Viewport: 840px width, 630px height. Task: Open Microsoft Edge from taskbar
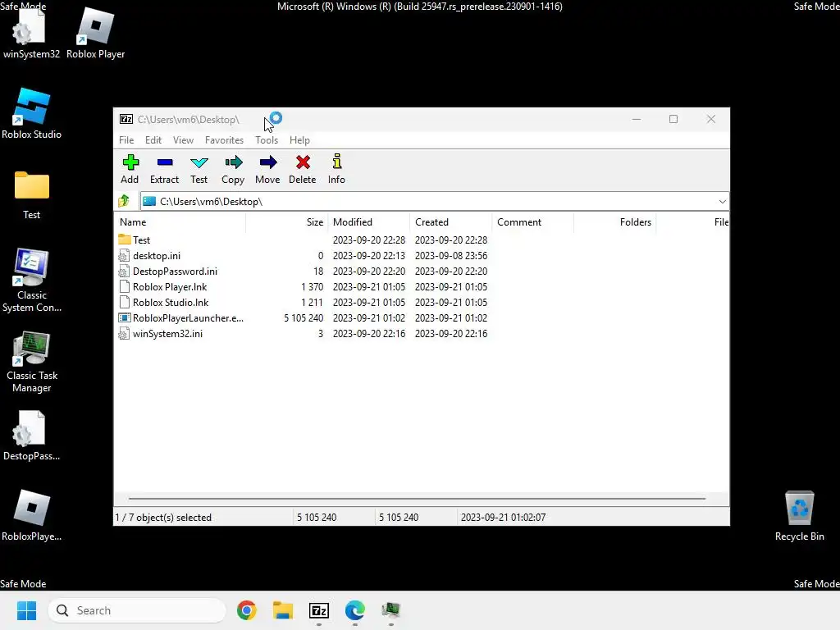[x=354, y=610]
